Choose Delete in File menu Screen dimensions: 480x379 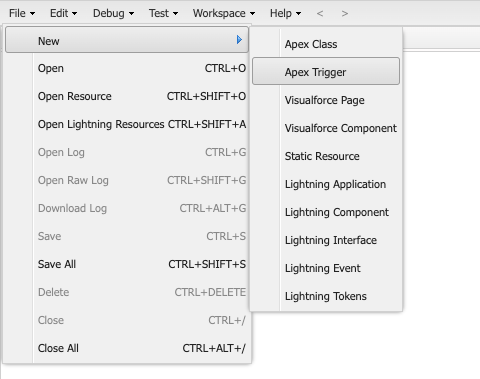click(x=127, y=292)
